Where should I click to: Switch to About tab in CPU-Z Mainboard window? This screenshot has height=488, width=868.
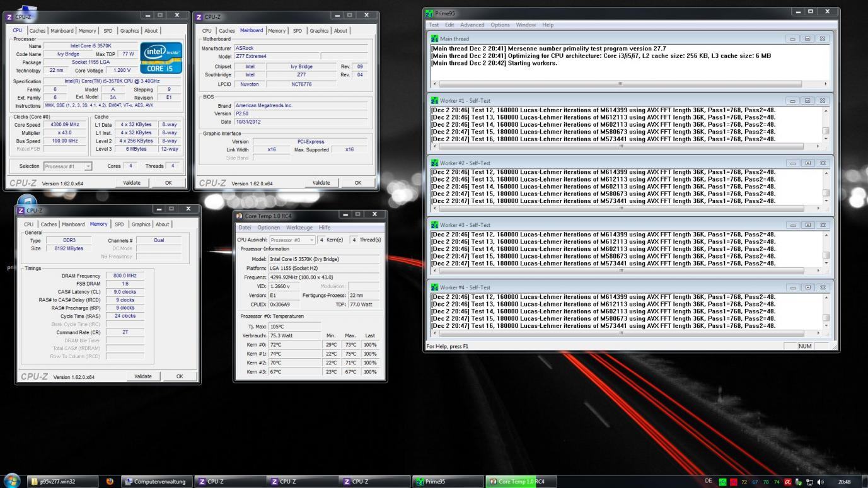point(340,30)
